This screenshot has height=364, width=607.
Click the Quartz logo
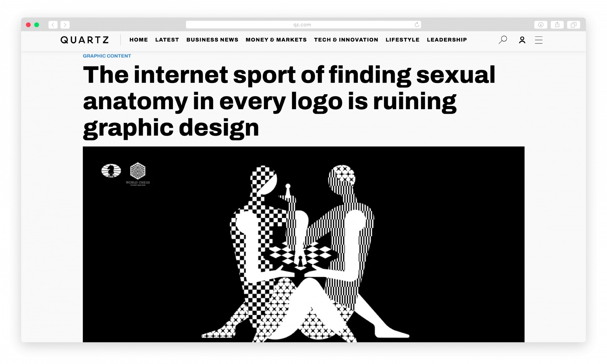tap(85, 40)
